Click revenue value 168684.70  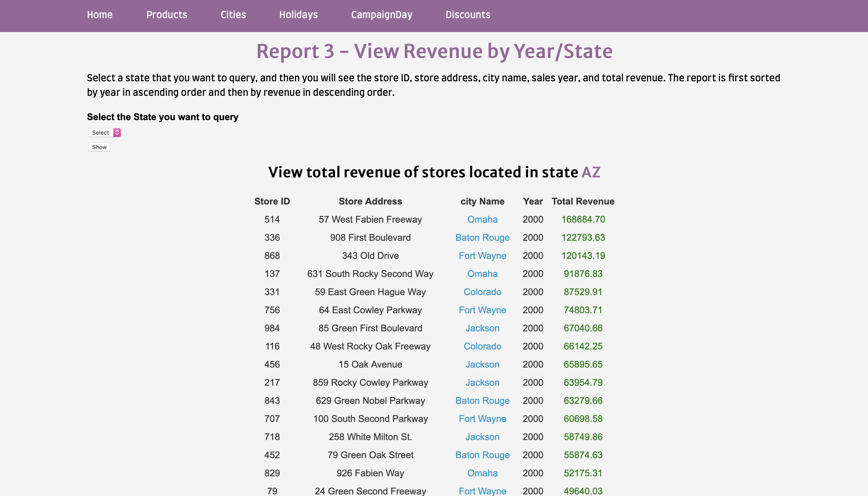click(583, 219)
